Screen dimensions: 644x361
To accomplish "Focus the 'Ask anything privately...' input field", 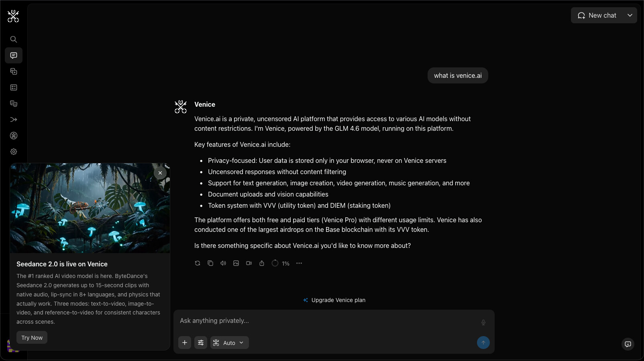I will (328, 321).
